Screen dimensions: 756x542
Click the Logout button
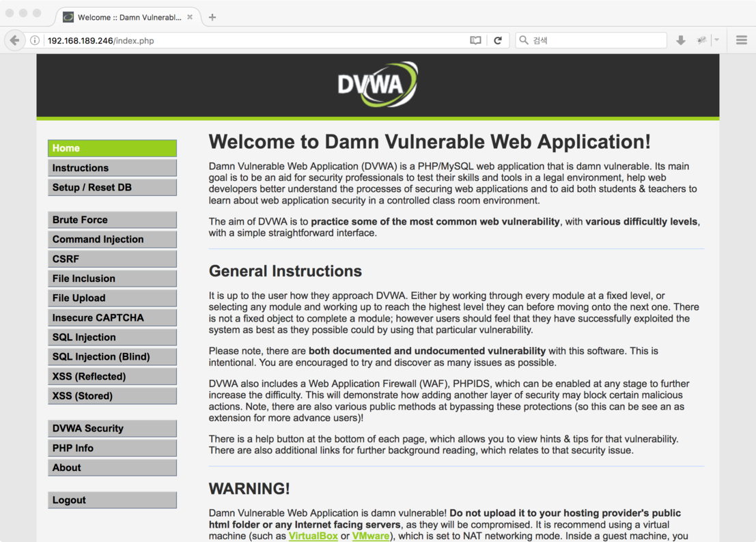click(112, 500)
